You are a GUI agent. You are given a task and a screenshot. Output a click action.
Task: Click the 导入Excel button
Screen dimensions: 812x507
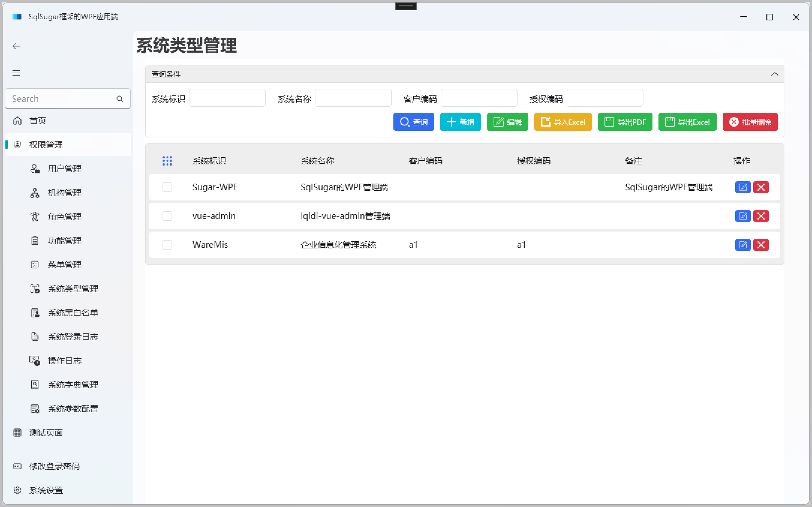563,122
